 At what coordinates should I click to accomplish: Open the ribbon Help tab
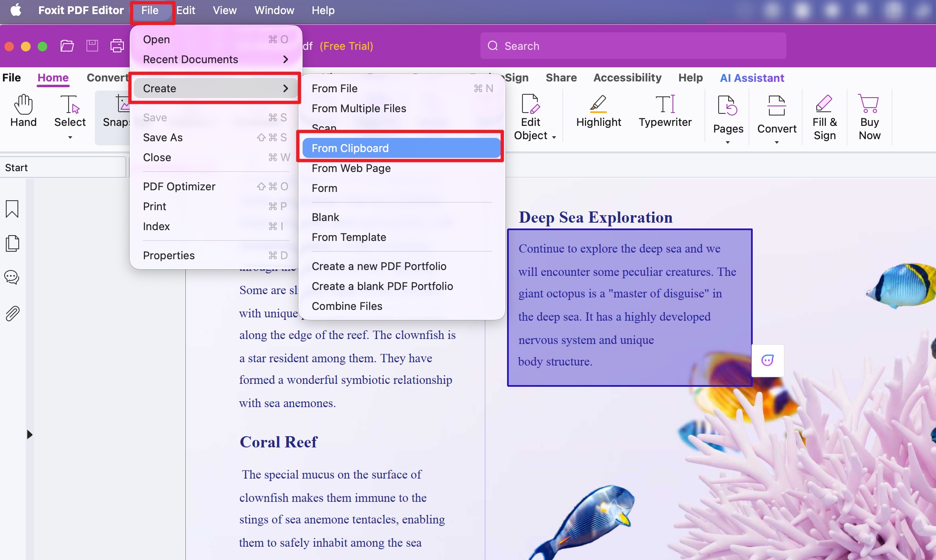coord(690,78)
